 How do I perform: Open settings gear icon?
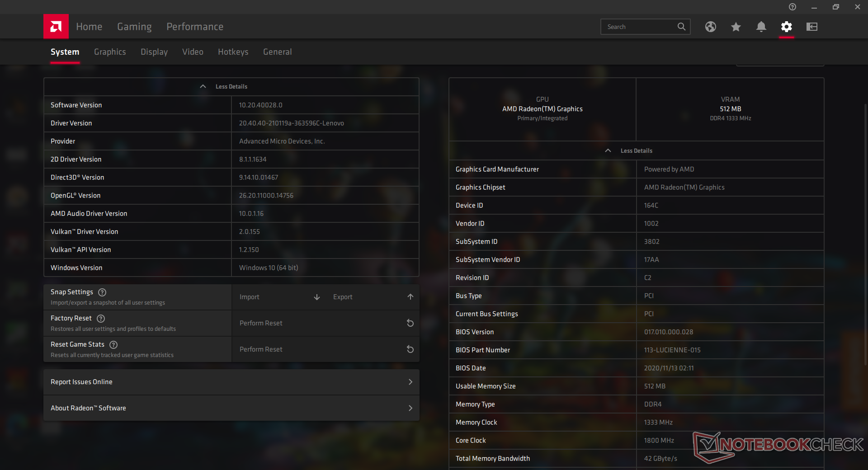(x=787, y=27)
